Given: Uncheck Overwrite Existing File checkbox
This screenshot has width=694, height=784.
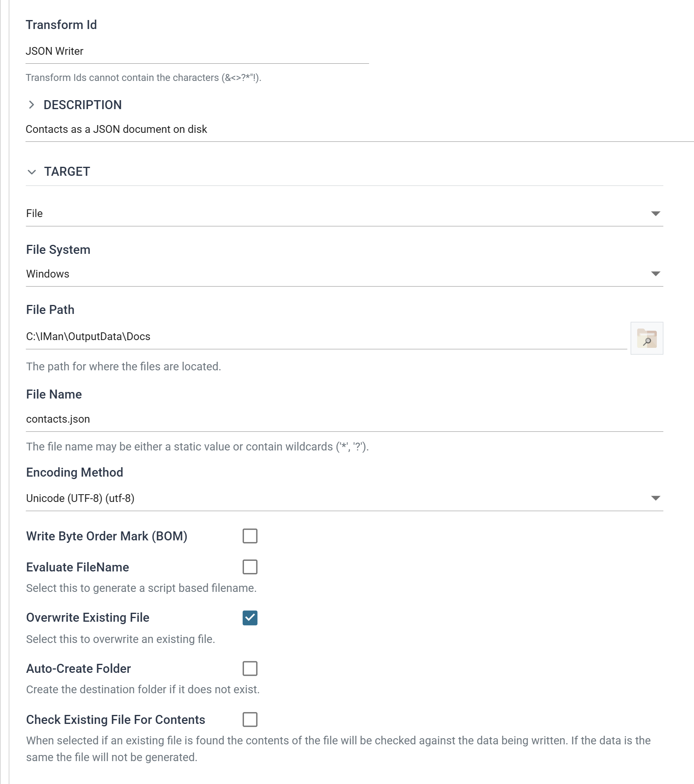Looking at the screenshot, I should (250, 618).
